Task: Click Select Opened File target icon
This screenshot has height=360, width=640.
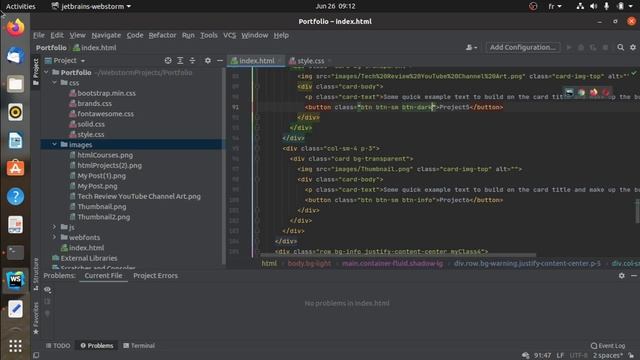Action: [168, 60]
